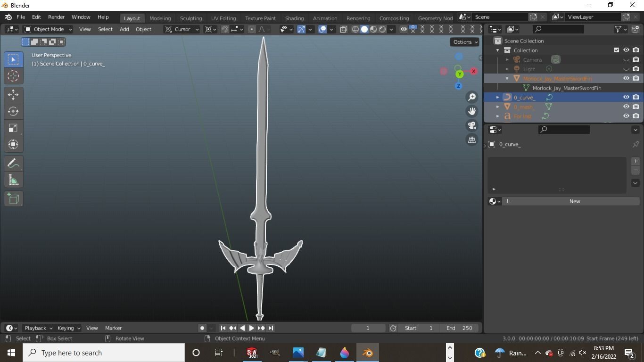This screenshot has width=644, height=362.
Task: Click the zoom magnifier viewport icon
Action: click(472, 97)
